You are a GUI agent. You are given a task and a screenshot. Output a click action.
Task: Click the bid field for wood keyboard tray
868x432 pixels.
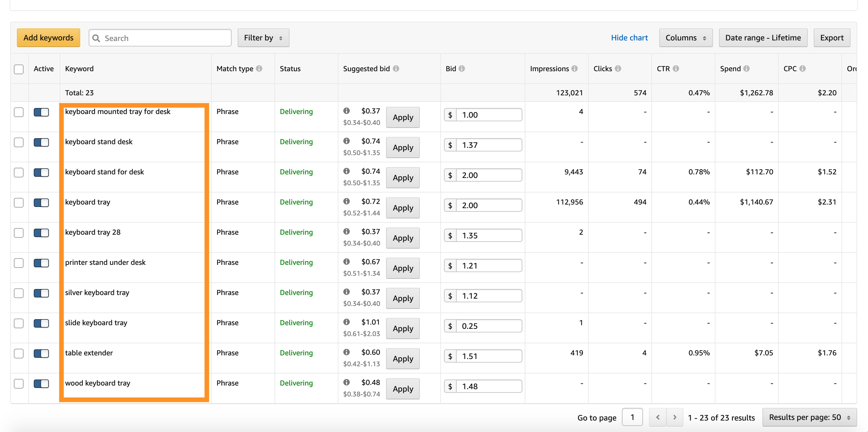point(489,386)
